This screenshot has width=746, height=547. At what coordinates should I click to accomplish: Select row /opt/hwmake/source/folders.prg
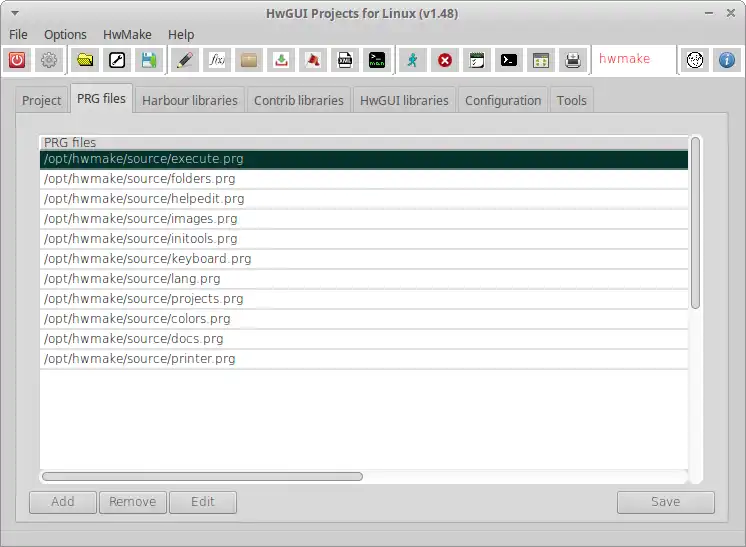click(363, 179)
